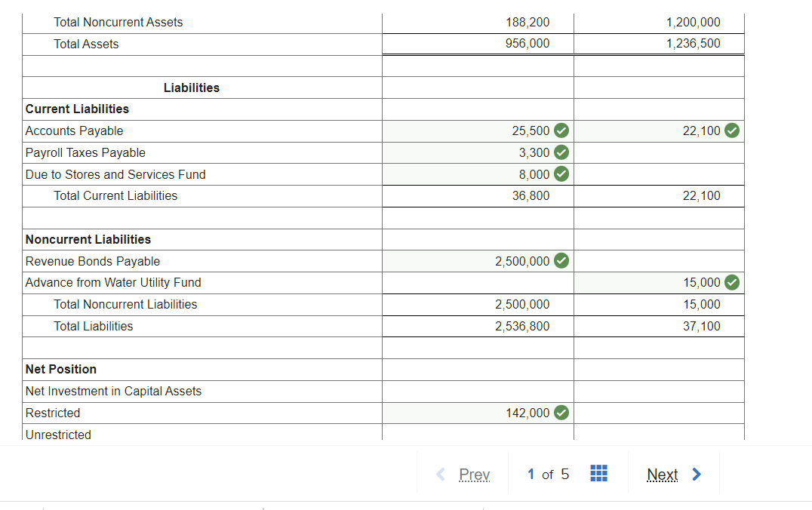812x510 pixels.
Task: Click the 1 of 5 page indicator
Action: pos(547,474)
